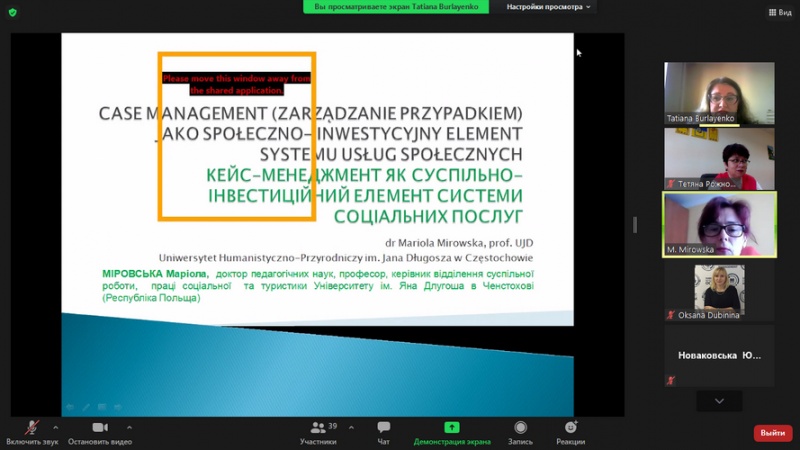800x450 pixels.
Task: Switch layout using the Вид button
Action: (778, 12)
